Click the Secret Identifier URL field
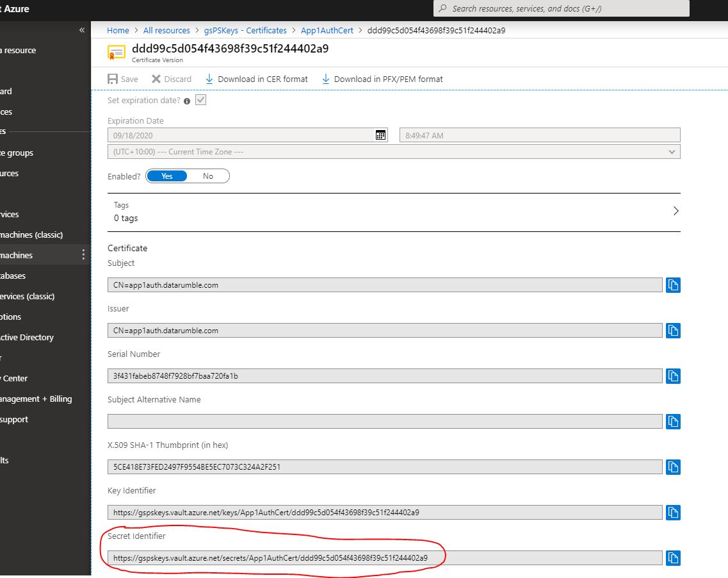Screen dimensions: 728x578 coord(385,558)
